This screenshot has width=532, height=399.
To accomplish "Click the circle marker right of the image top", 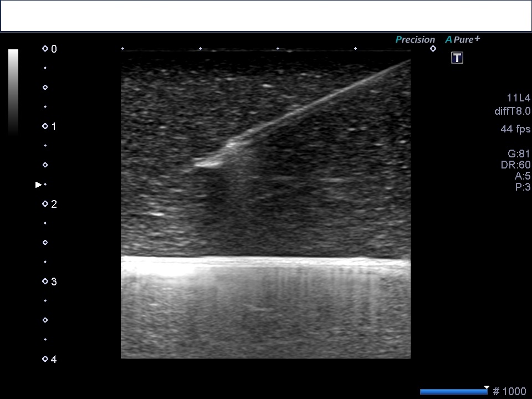I will [x=433, y=49].
